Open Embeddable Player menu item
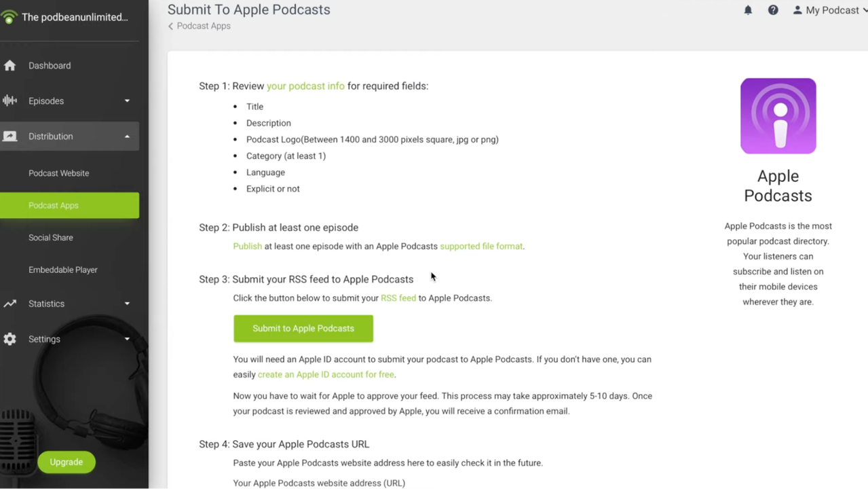 (63, 270)
